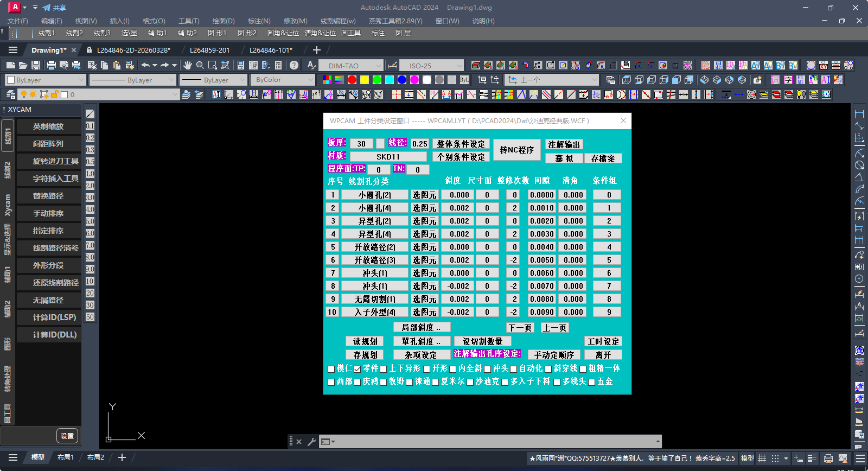868x471 pixels.
Task: Click the 下一页 button
Action: [520, 328]
